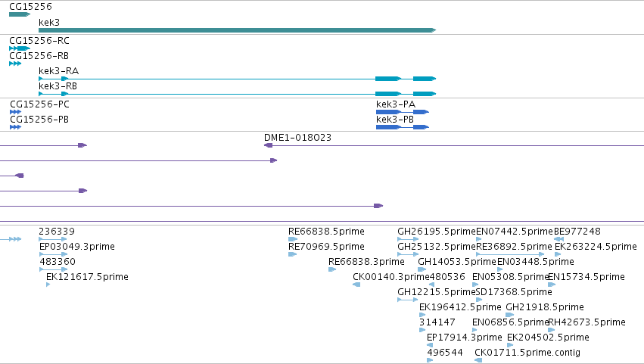The image size is (644, 364).
Task: Select EST label 483360
Action: pos(58,262)
